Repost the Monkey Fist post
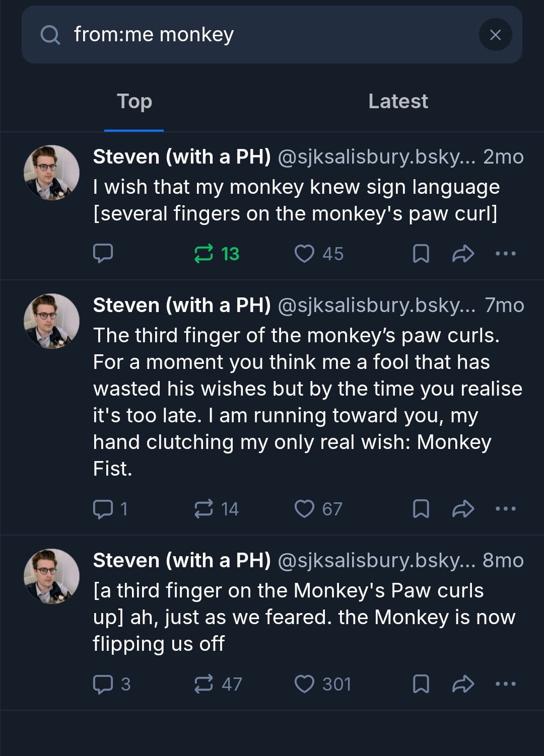The width and height of the screenshot is (544, 756). tap(204, 509)
